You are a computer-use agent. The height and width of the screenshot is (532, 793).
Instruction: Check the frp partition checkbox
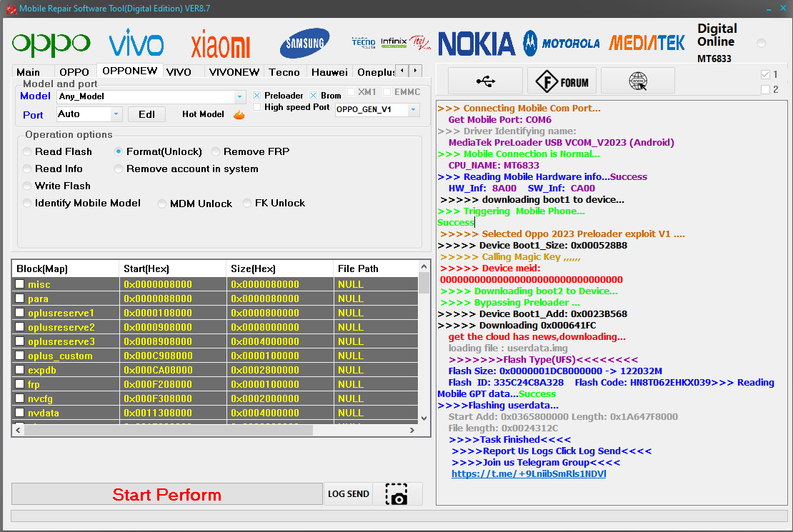pyautogui.click(x=20, y=384)
